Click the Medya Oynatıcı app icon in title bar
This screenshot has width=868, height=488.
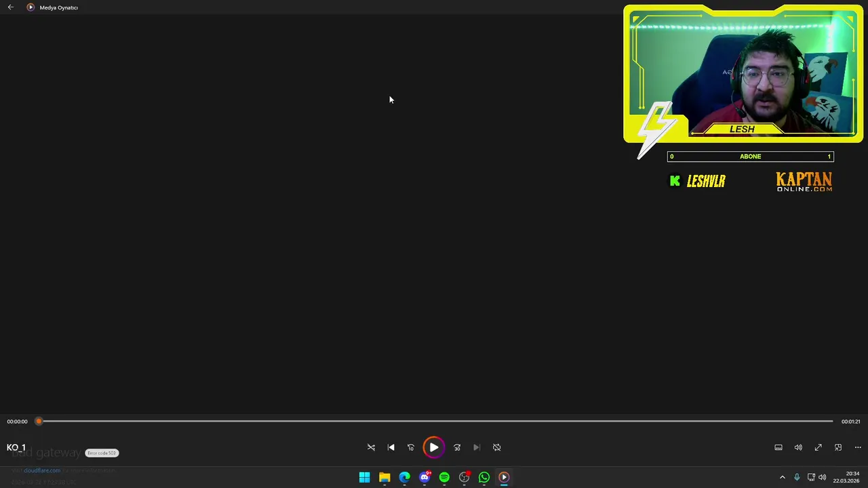(31, 7)
